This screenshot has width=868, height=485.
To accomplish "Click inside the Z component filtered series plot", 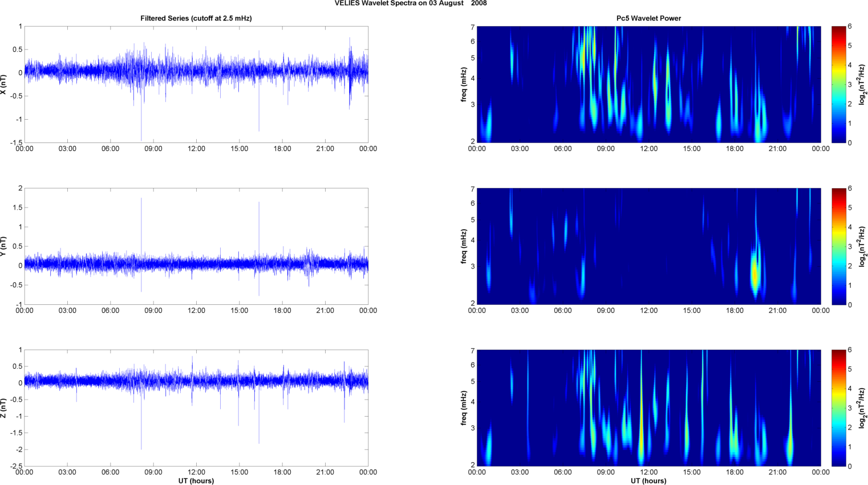I will click(x=196, y=408).
